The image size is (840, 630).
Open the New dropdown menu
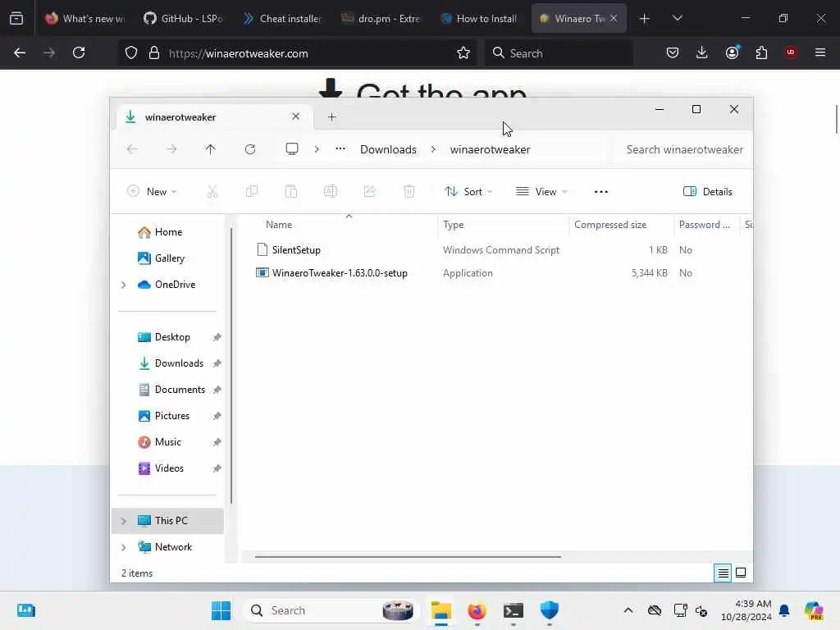pos(152,192)
